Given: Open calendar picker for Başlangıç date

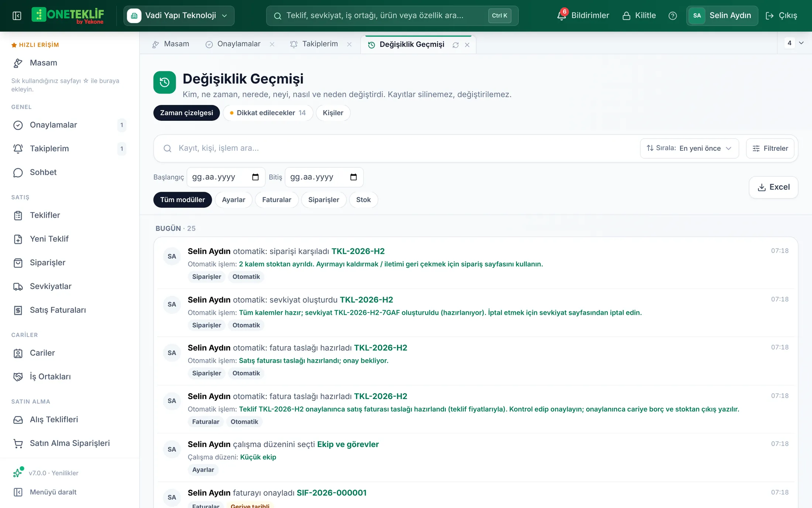Looking at the screenshot, I should pos(255,177).
